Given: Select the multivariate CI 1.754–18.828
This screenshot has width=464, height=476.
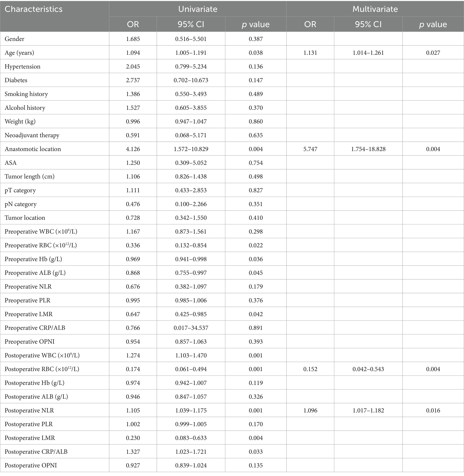Looking at the screenshot, I should pyautogui.click(x=368, y=149).
